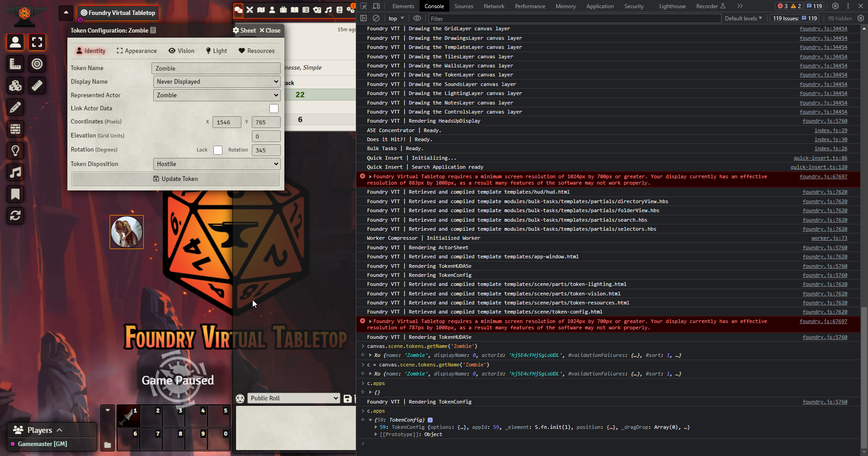The height and width of the screenshot is (456, 868).
Task: Clear the console with the ban icon
Action: click(376, 18)
